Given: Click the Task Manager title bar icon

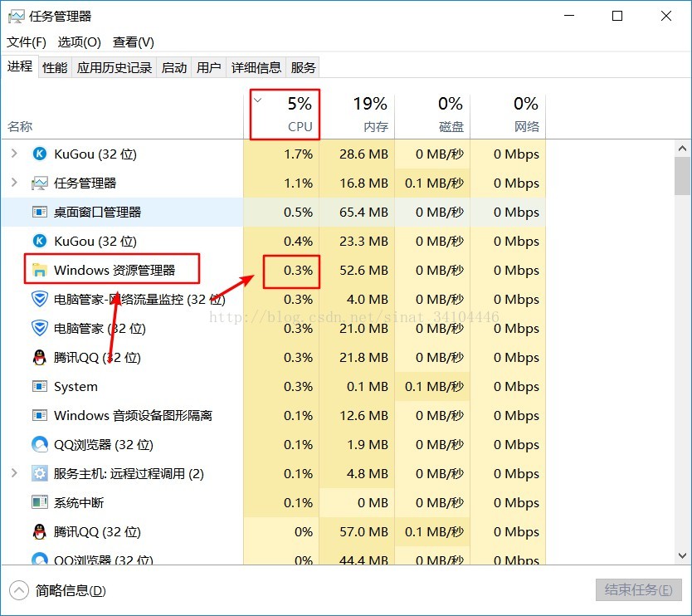Looking at the screenshot, I should 16,17.
